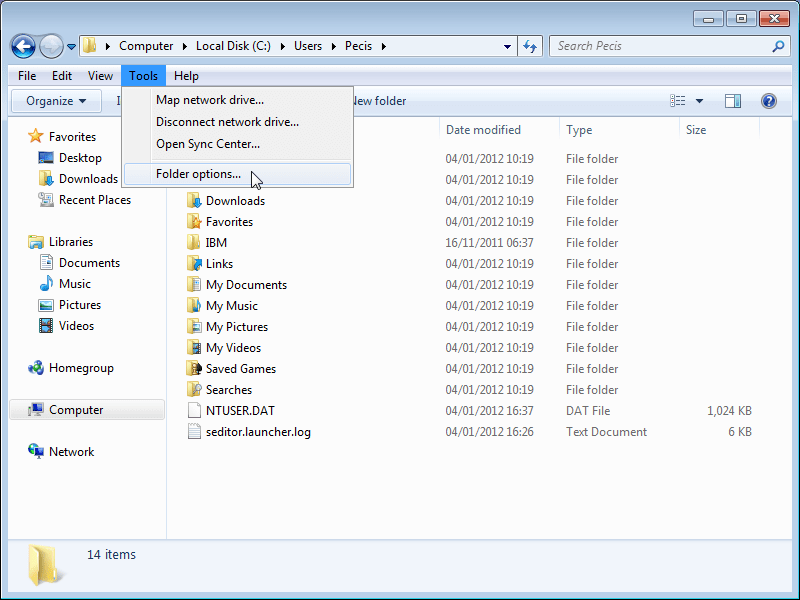800x600 pixels.
Task: Select the NTUSER.DAT file name
Action: [240, 411]
